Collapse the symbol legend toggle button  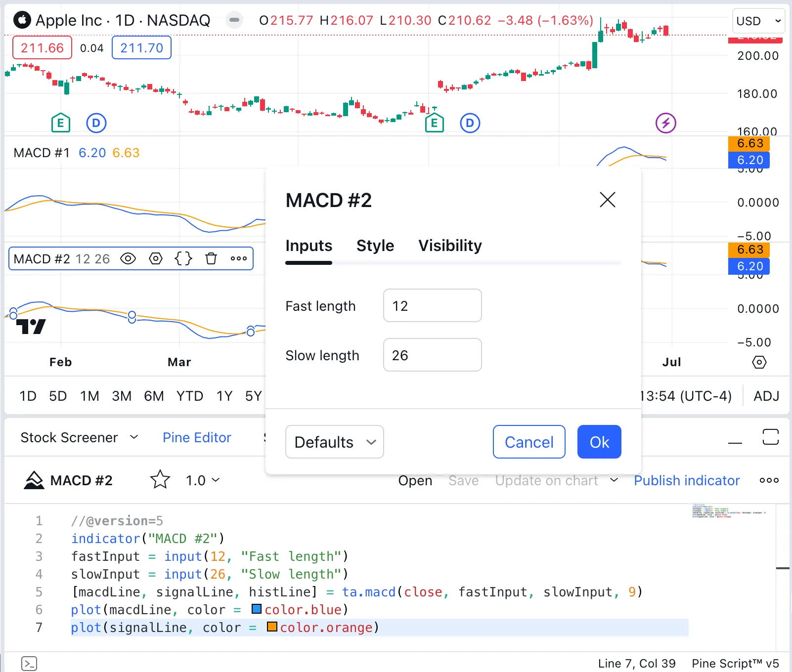pos(234,20)
